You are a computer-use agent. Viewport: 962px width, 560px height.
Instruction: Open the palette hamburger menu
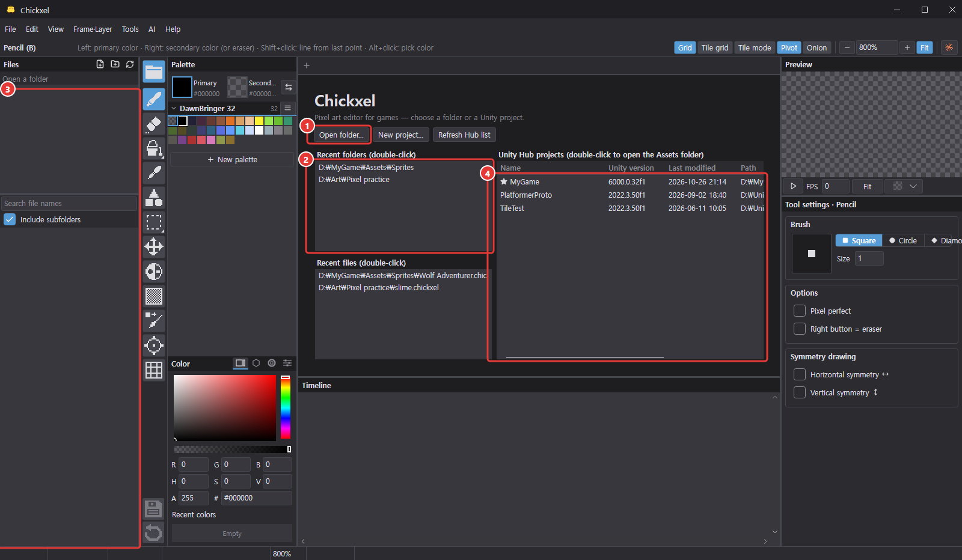(x=288, y=108)
